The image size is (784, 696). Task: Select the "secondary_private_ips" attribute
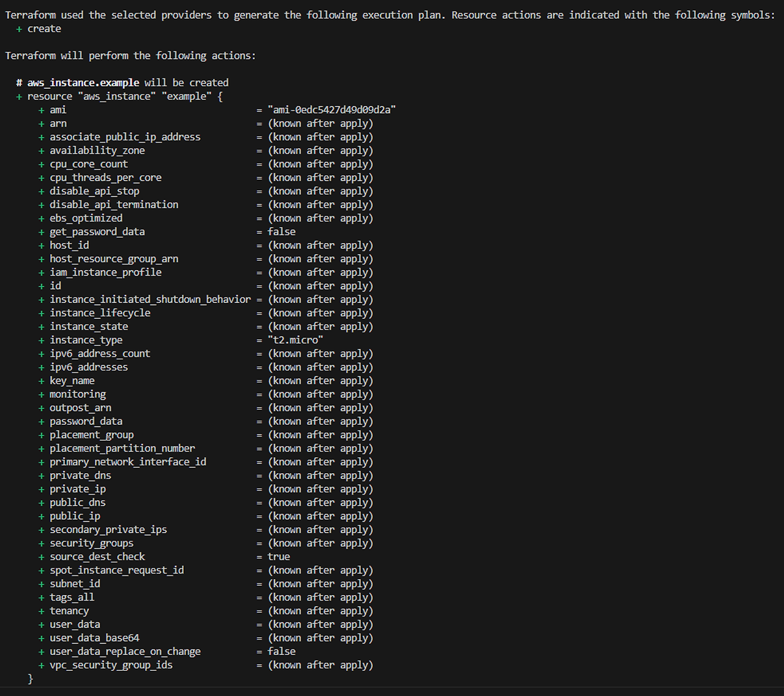(x=108, y=529)
